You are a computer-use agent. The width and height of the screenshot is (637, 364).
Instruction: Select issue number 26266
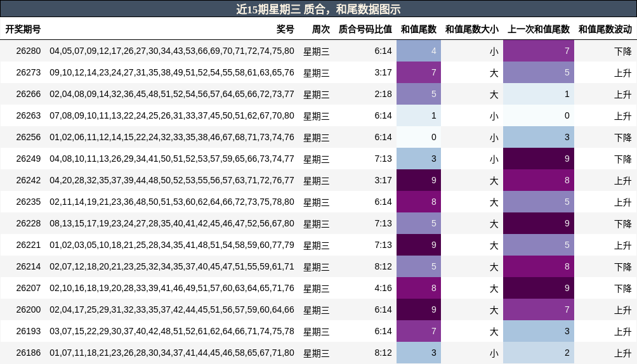tap(29, 94)
